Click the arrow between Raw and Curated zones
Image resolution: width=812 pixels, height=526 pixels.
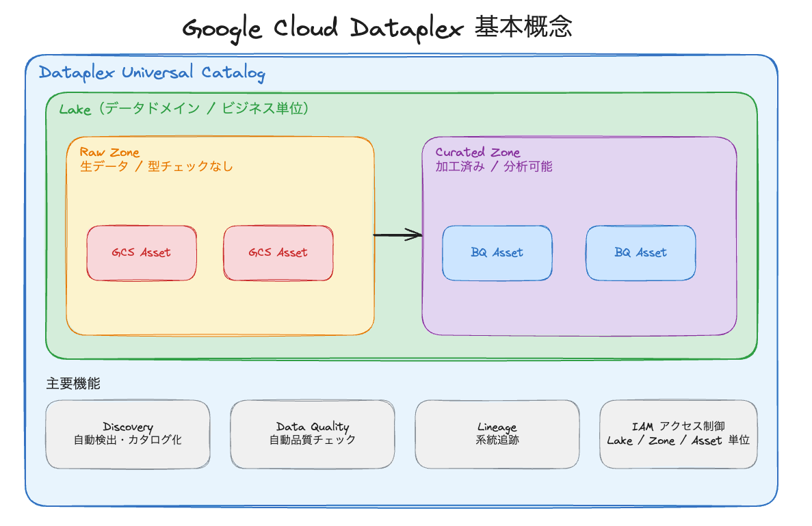pyautogui.click(x=397, y=235)
